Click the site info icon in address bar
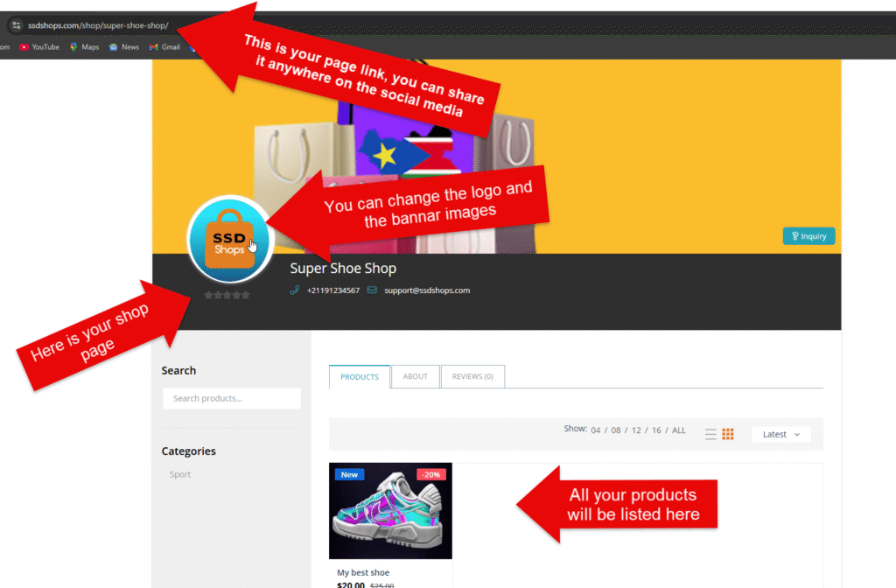The height and width of the screenshot is (588, 896). click(x=16, y=25)
